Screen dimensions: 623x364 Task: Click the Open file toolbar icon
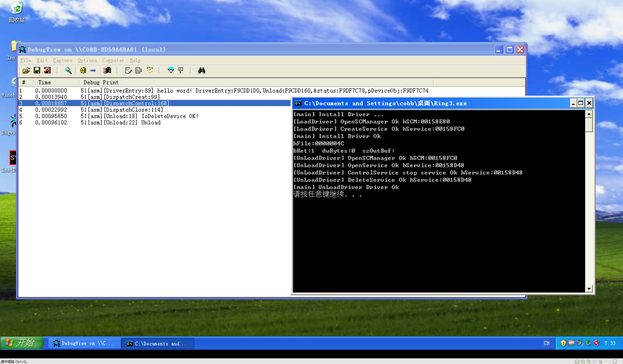pos(26,71)
